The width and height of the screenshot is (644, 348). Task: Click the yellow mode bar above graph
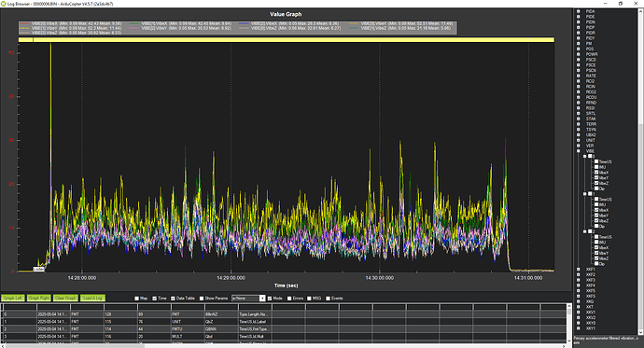point(287,40)
